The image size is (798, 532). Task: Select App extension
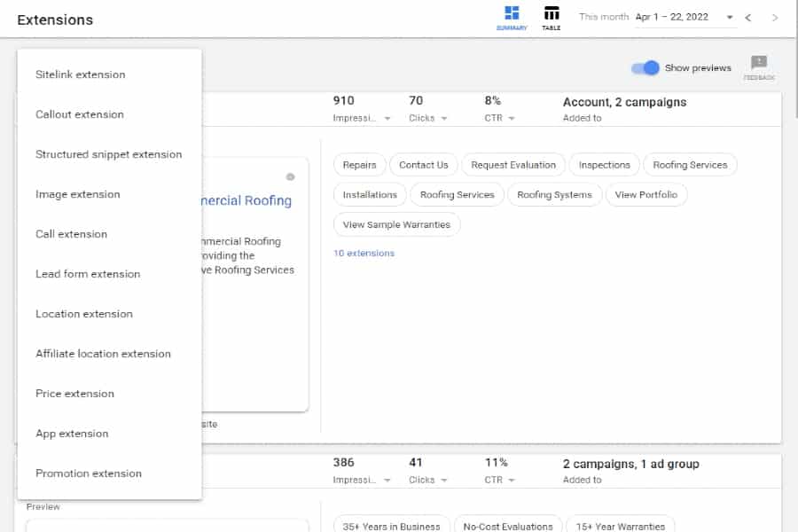(x=109, y=434)
